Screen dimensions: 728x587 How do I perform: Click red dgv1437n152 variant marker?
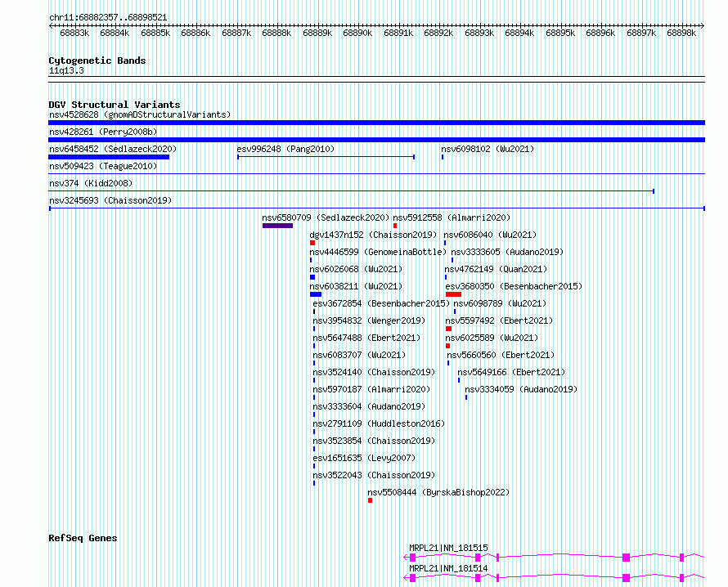click(312, 243)
